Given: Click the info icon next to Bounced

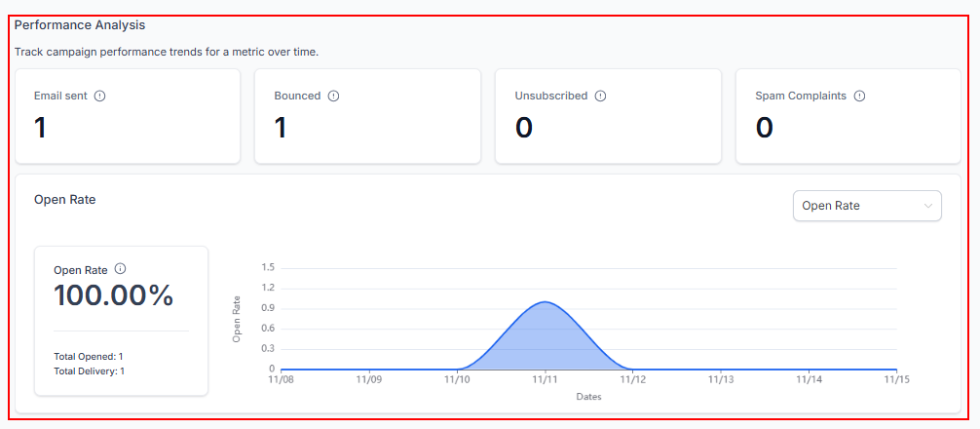Looking at the screenshot, I should (x=333, y=96).
